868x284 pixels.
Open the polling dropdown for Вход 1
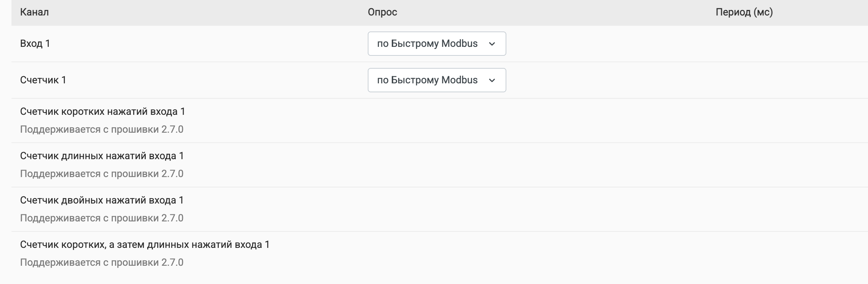coord(436,44)
